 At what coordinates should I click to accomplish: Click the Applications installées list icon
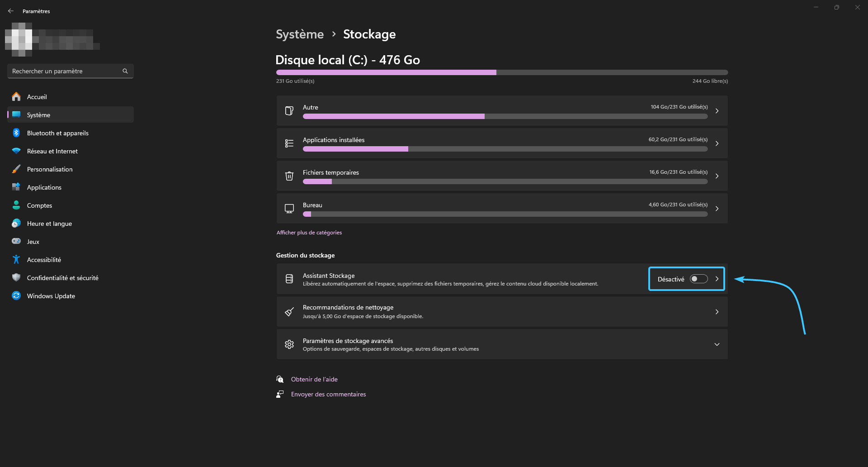pos(289,143)
